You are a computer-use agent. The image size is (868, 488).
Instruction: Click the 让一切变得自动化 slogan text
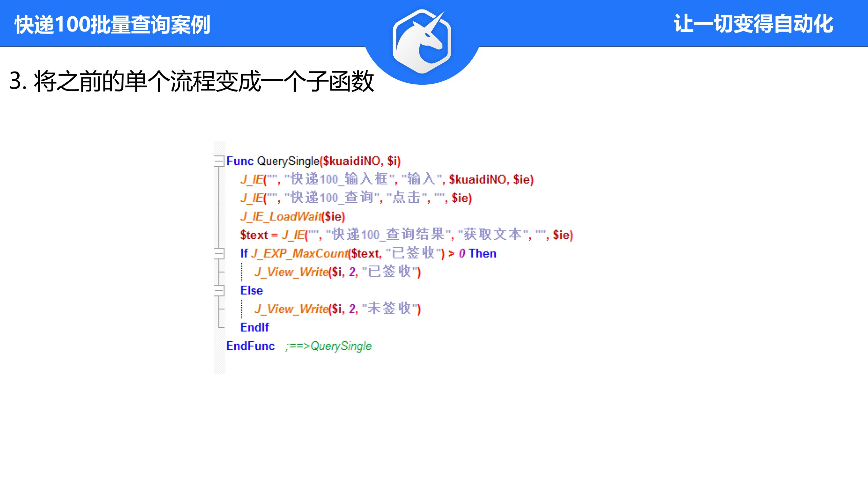click(753, 24)
